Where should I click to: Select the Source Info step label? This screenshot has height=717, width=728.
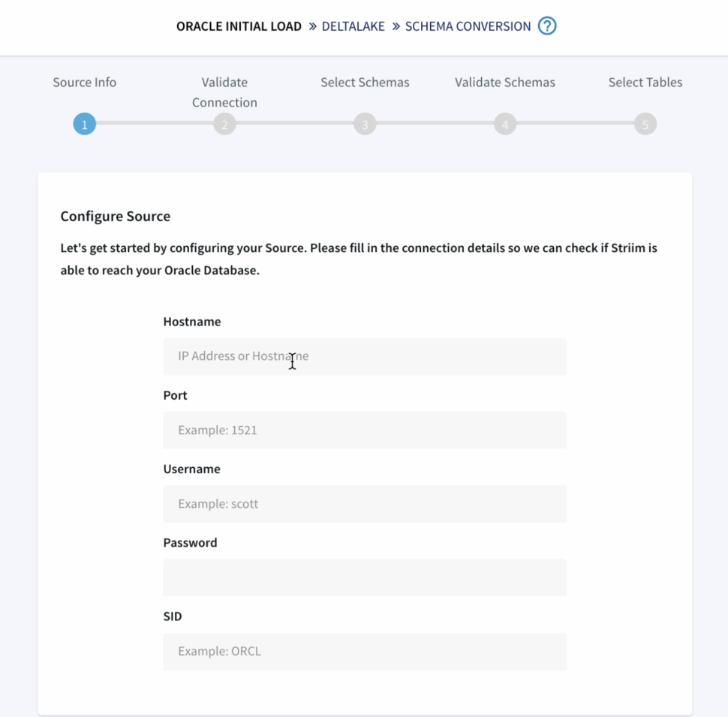coord(84,82)
